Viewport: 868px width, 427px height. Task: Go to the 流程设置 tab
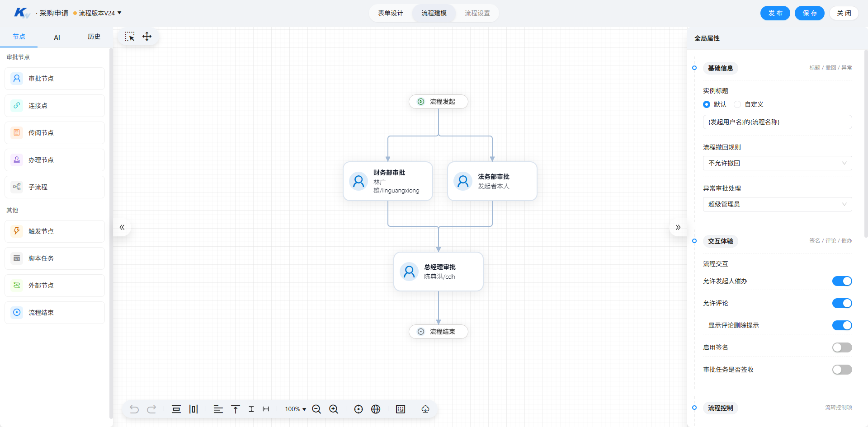point(477,13)
